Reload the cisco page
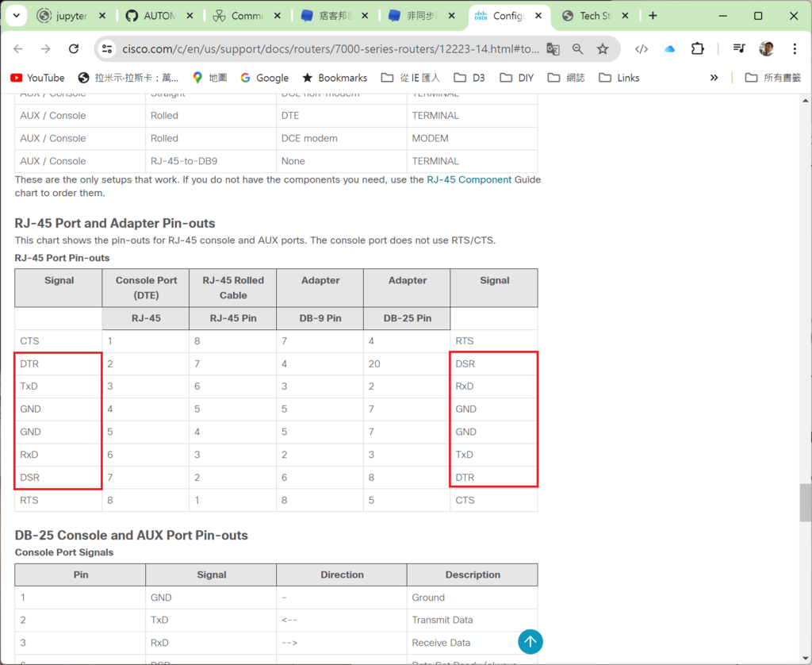This screenshot has height=665, width=812. (74, 48)
